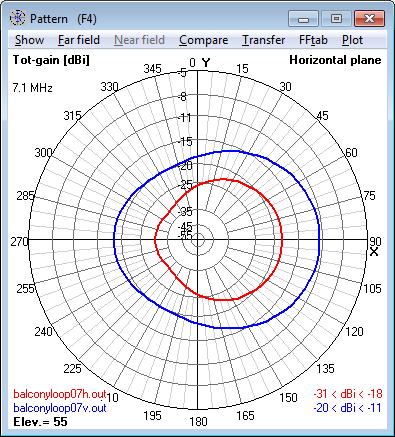Open the Compare menu
The height and width of the screenshot is (437, 395).
point(203,40)
